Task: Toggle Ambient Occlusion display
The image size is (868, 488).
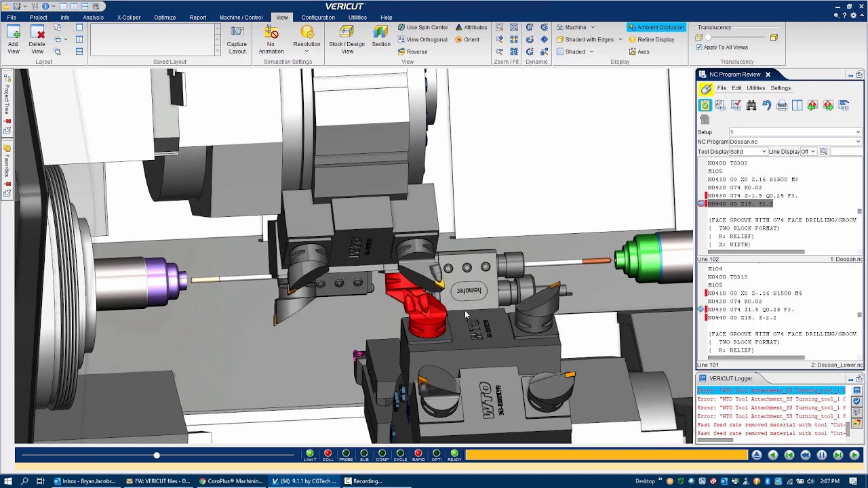Action: tap(656, 27)
